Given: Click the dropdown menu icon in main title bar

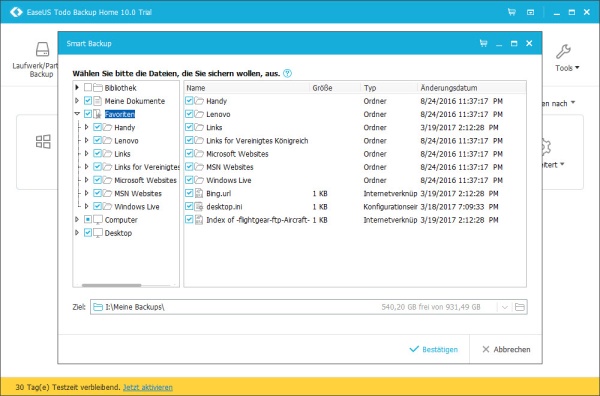Looking at the screenshot, I should 530,12.
